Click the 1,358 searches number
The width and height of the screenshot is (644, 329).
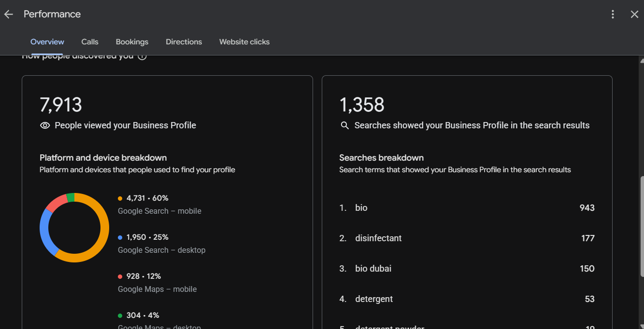tap(362, 105)
